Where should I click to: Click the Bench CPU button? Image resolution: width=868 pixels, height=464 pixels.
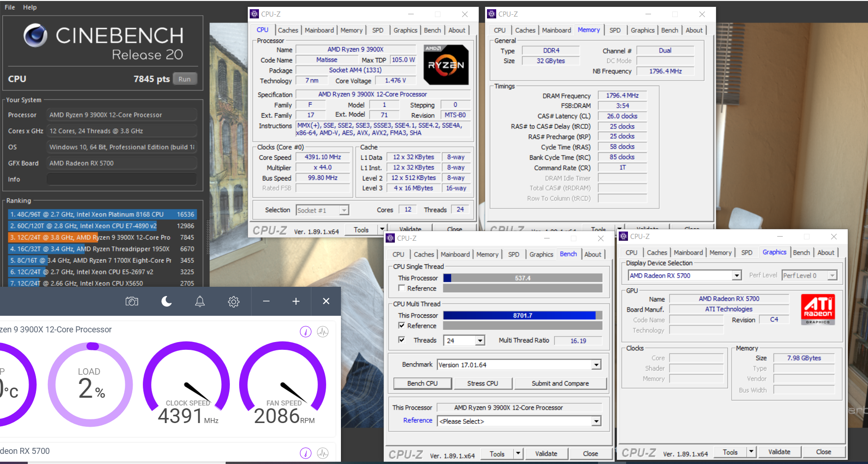click(x=422, y=383)
